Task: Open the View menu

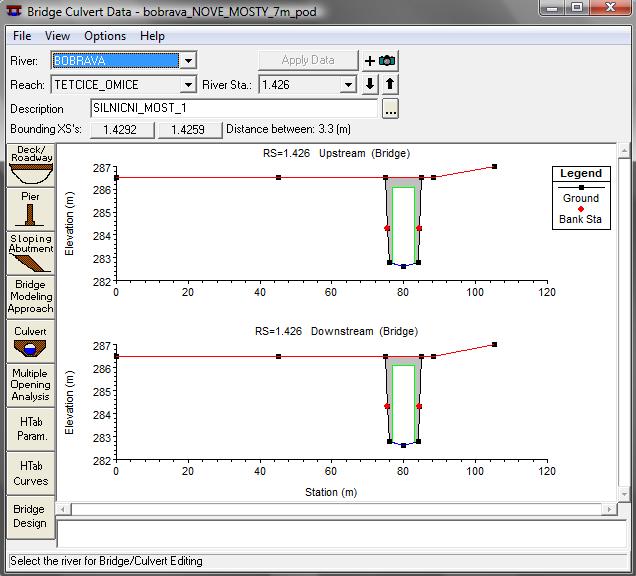Action: tap(57, 36)
